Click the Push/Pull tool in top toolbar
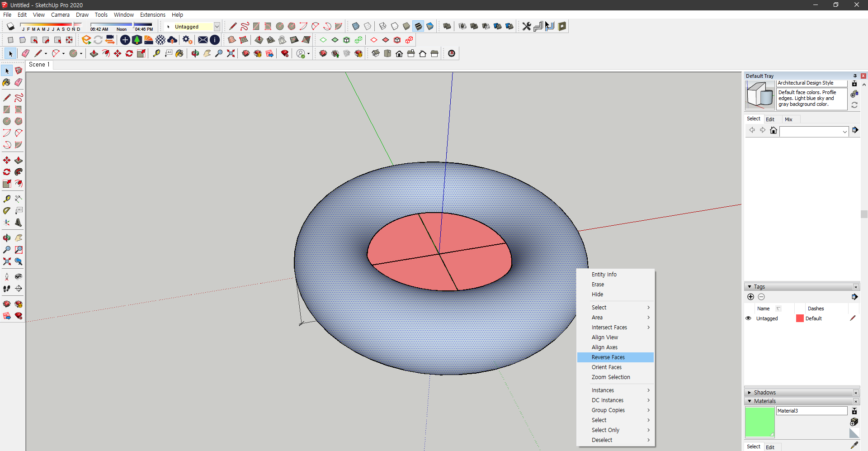Viewport: 868px width, 451px height. pos(94,53)
